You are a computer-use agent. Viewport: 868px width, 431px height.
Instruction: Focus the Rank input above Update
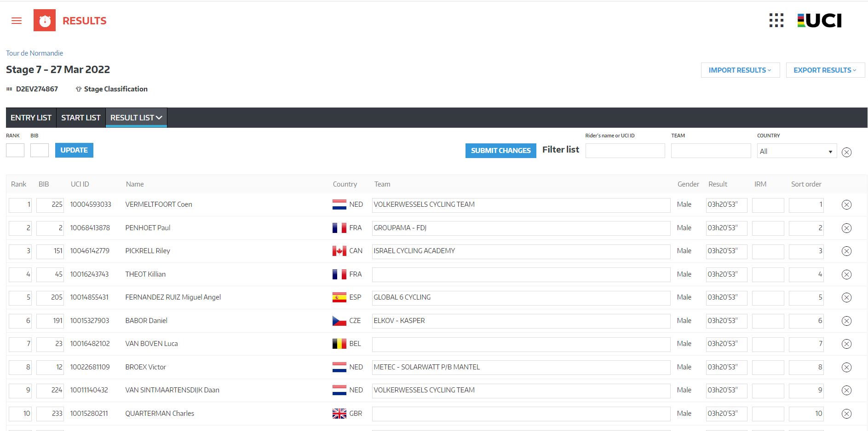[x=15, y=150]
